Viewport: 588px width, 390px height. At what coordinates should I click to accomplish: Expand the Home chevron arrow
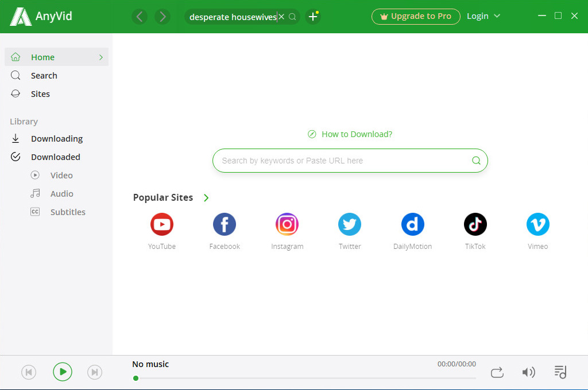pyautogui.click(x=101, y=57)
